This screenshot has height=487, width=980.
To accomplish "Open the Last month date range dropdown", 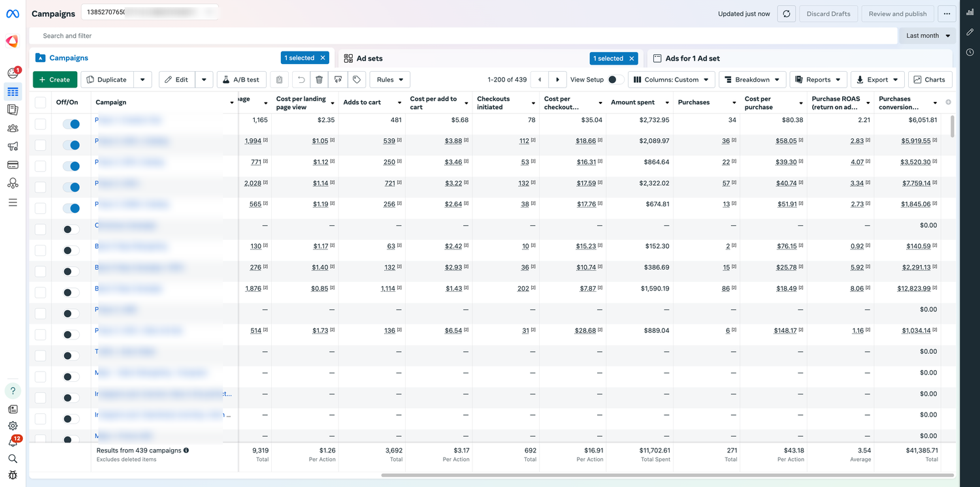I will coord(928,36).
